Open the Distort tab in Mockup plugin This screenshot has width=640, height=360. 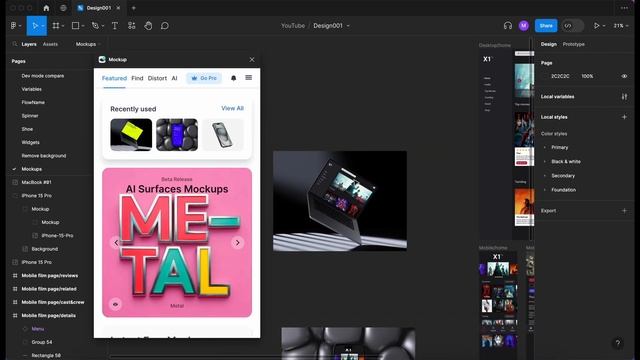tap(157, 78)
